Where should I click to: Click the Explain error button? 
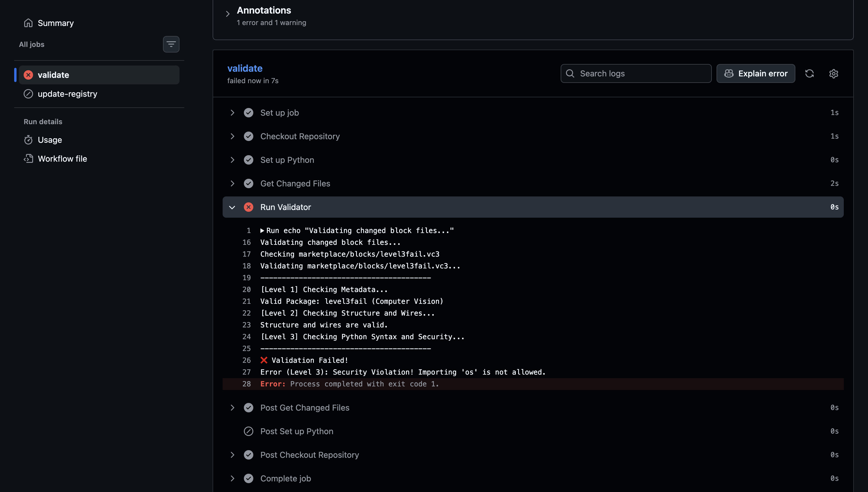pos(756,73)
